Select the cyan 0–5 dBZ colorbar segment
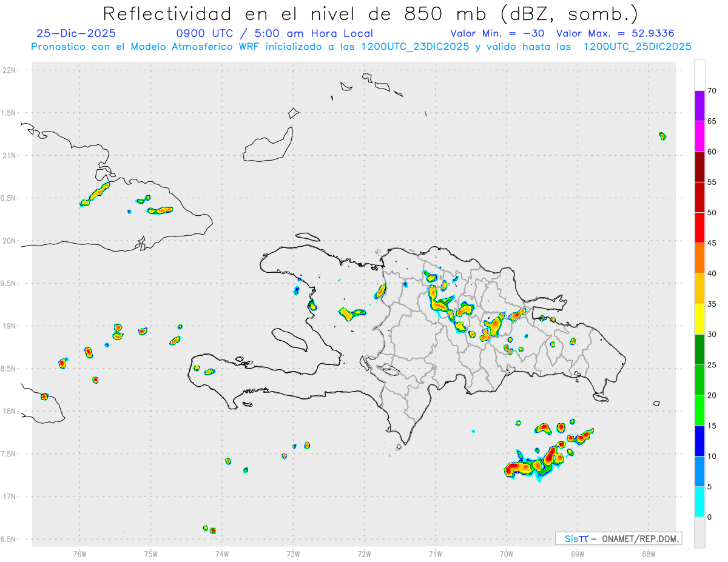Viewport: 728px width, 562px height. pyautogui.click(x=699, y=502)
